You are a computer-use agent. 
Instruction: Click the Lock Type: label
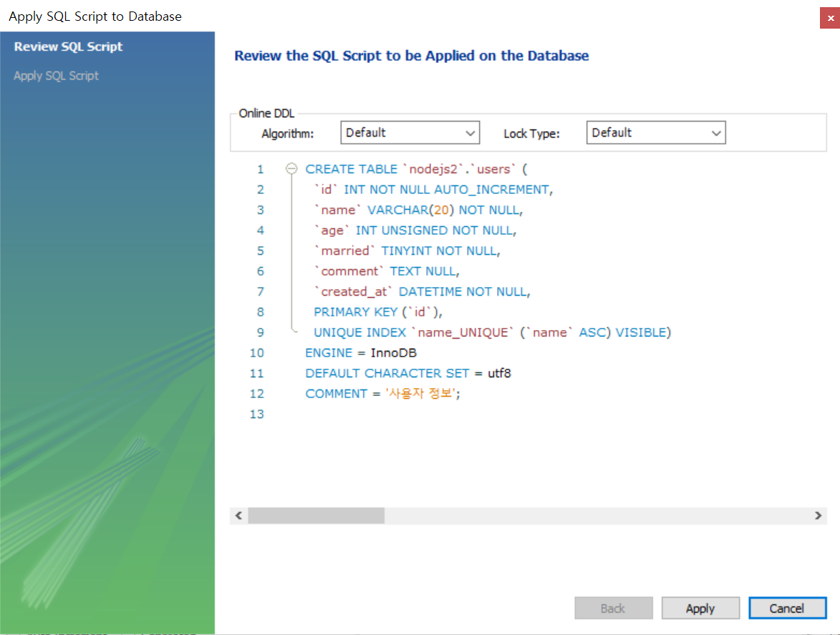[531, 133]
